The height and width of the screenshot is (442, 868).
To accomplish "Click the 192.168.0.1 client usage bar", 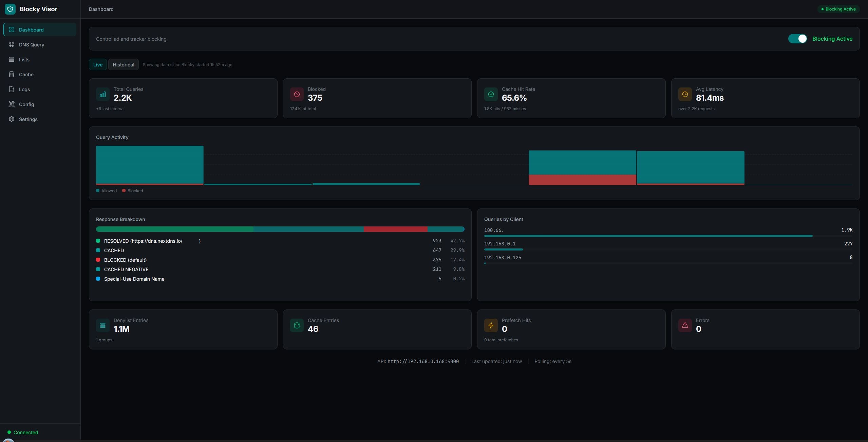I will (x=503, y=249).
